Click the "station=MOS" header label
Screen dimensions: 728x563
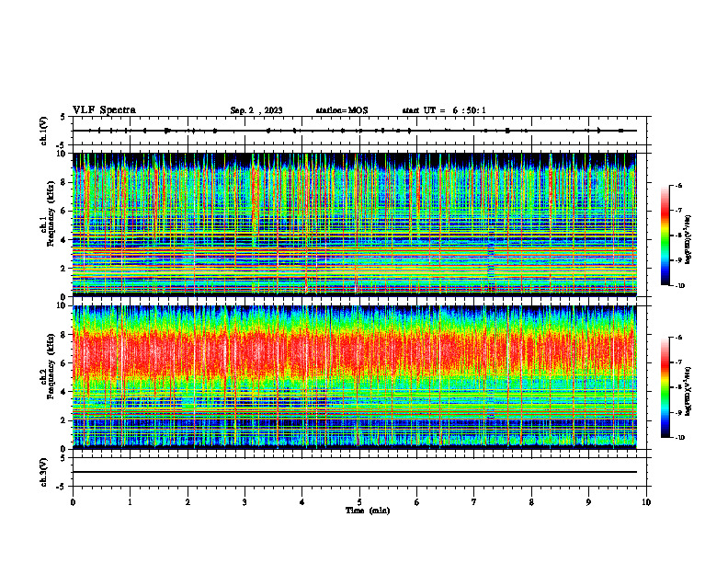coord(342,110)
